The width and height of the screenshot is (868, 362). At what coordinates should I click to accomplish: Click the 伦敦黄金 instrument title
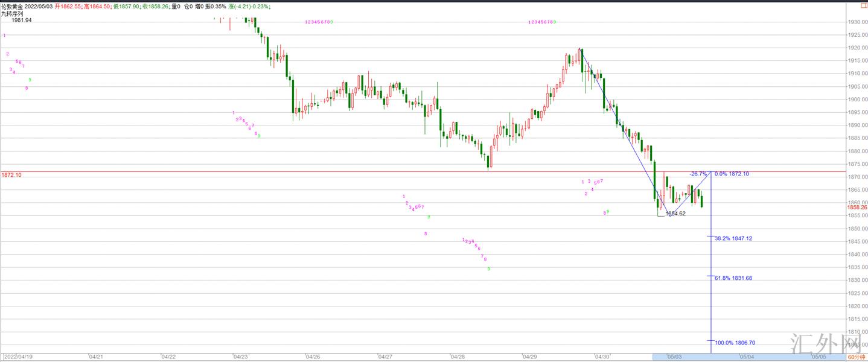pos(11,6)
